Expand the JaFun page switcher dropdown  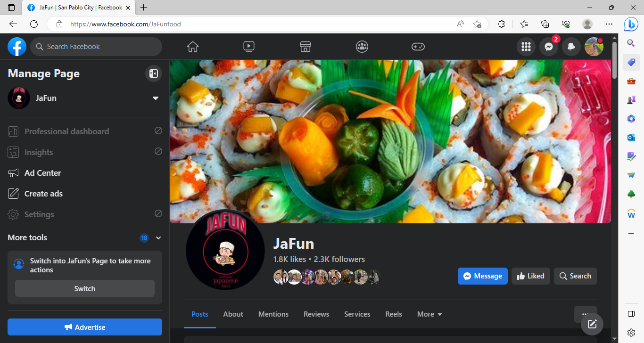pos(156,98)
